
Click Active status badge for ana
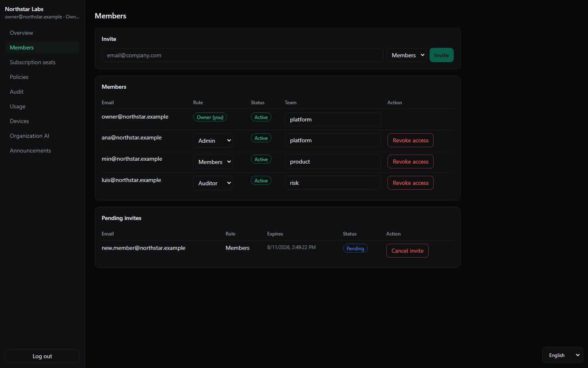pos(261,138)
